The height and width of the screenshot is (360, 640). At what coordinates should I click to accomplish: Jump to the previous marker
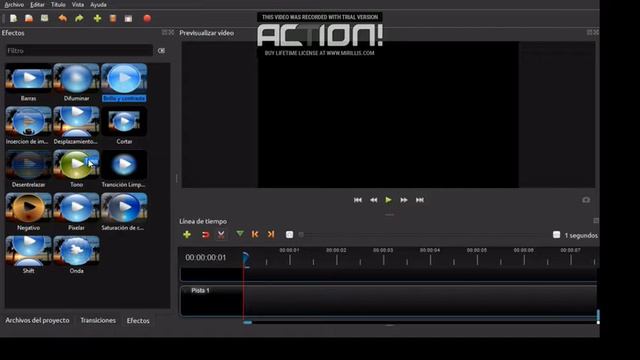(255, 234)
